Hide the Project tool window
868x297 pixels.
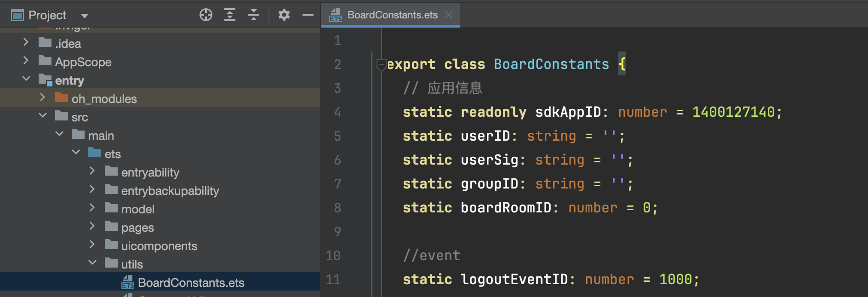pyautogui.click(x=308, y=15)
